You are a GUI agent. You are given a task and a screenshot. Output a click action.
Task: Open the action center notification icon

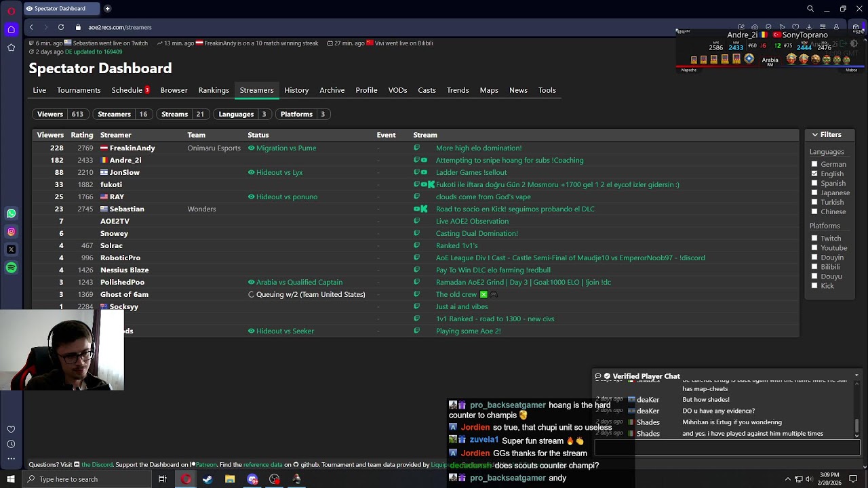pos(853,479)
